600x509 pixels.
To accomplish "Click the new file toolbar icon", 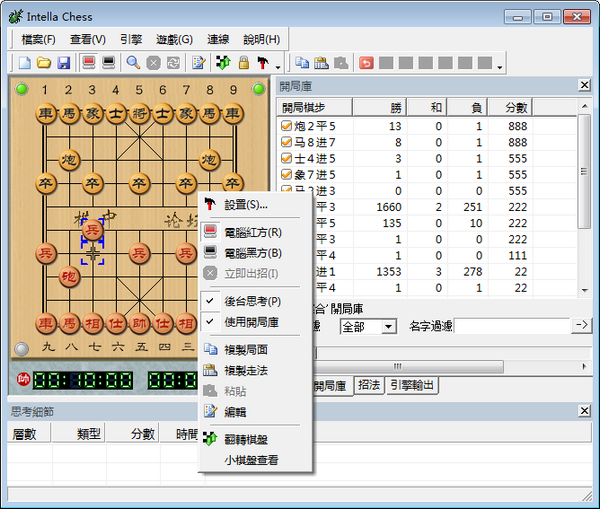I will (x=24, y=63).
